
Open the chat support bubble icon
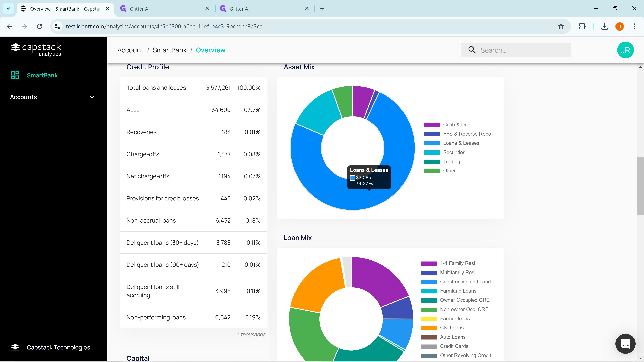(625, 344)
